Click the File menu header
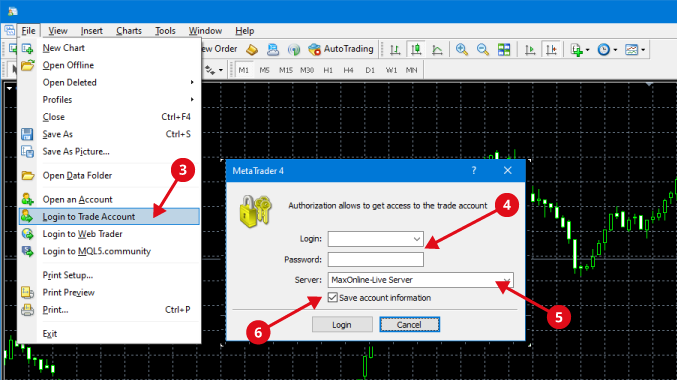 pos(28,31)
